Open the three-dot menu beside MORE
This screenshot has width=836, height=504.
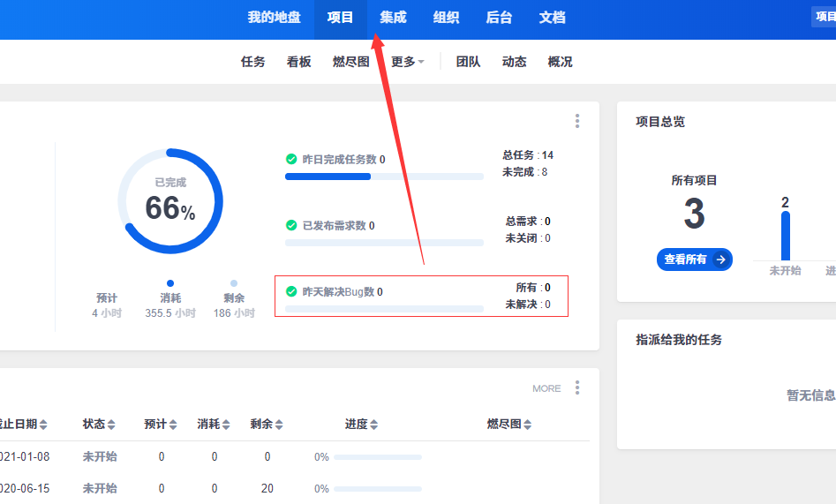[576, 387]
